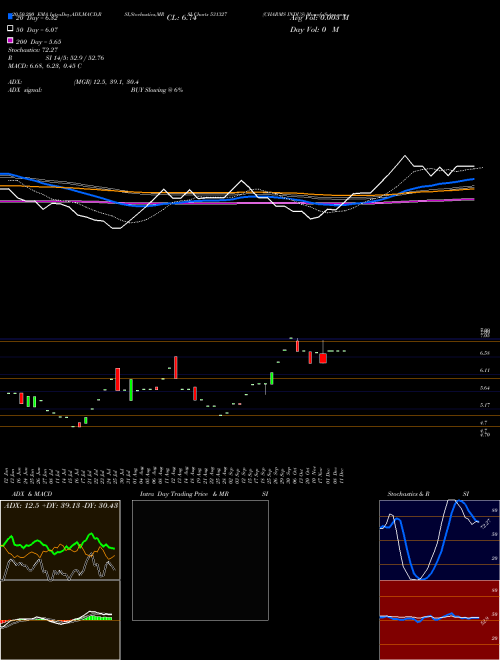This screenshot has width=500, height=660.
Task: Click the 'Intra Day Trading Price & MR' panel title
Action: tap(184, 494)
